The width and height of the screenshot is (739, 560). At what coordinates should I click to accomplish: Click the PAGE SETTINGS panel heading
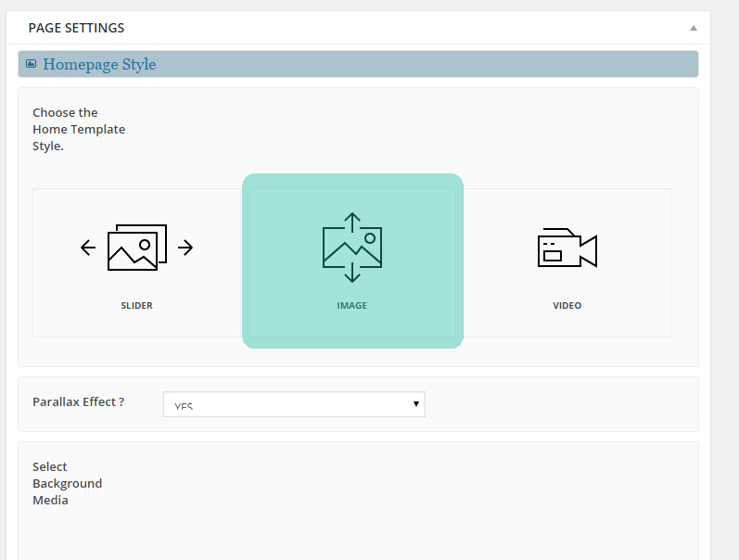(76, 28)
